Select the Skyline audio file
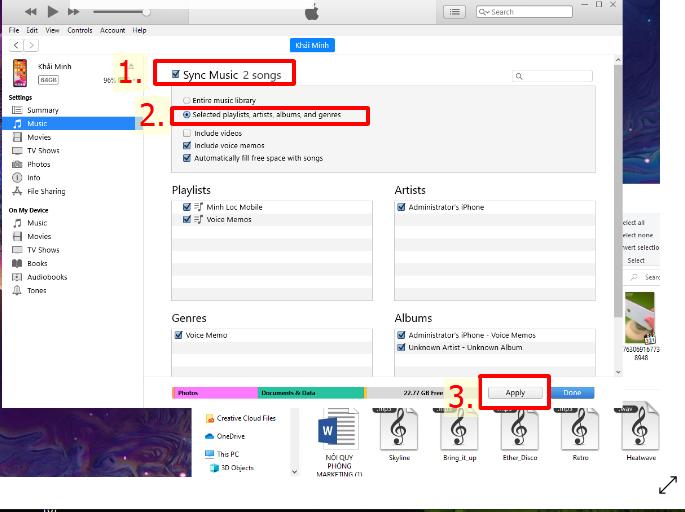685x512 pixels. [x=399, y=435]
